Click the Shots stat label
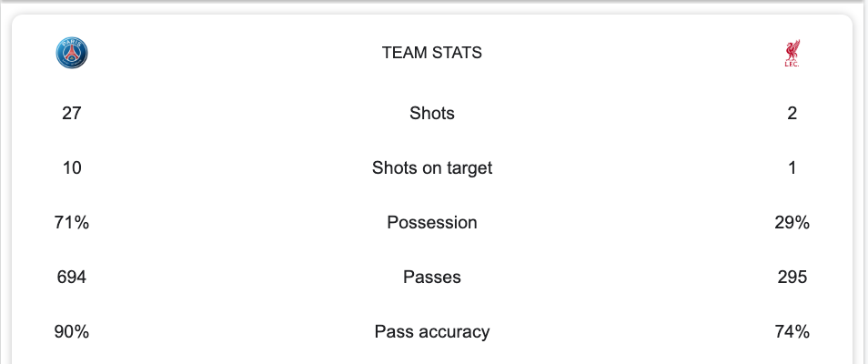This screenshot has width=868, height=364. 432,113
